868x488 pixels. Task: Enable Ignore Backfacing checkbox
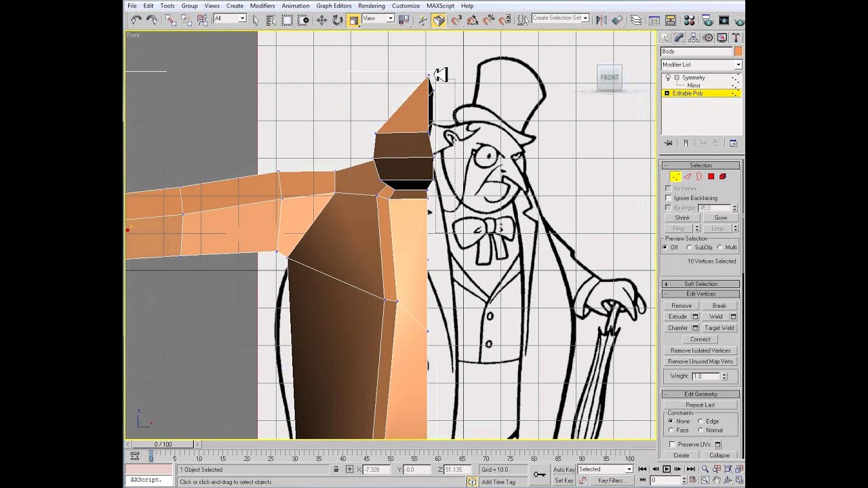click(x=669, y=198)
